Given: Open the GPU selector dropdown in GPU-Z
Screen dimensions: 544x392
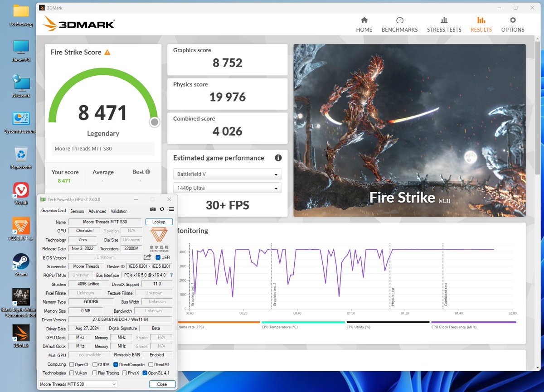Looking at the screenshot, I should pos(78,384).
